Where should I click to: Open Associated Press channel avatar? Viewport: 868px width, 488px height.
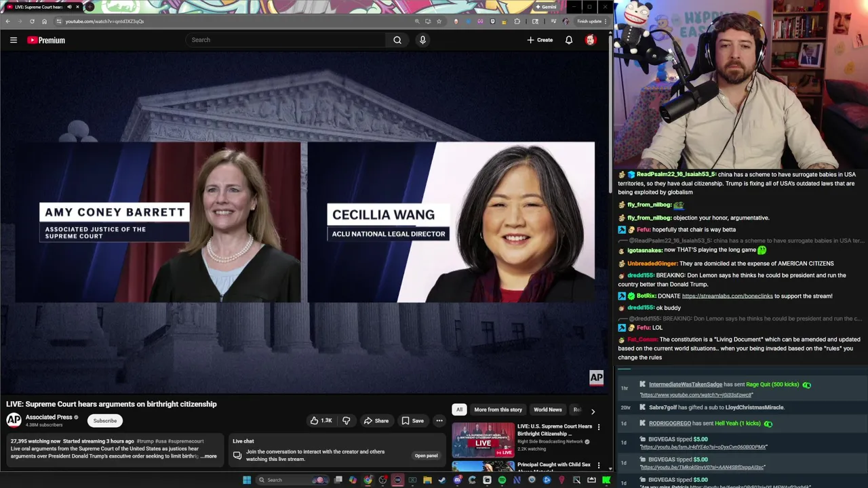pyautogui.click(x=14, y=420)
